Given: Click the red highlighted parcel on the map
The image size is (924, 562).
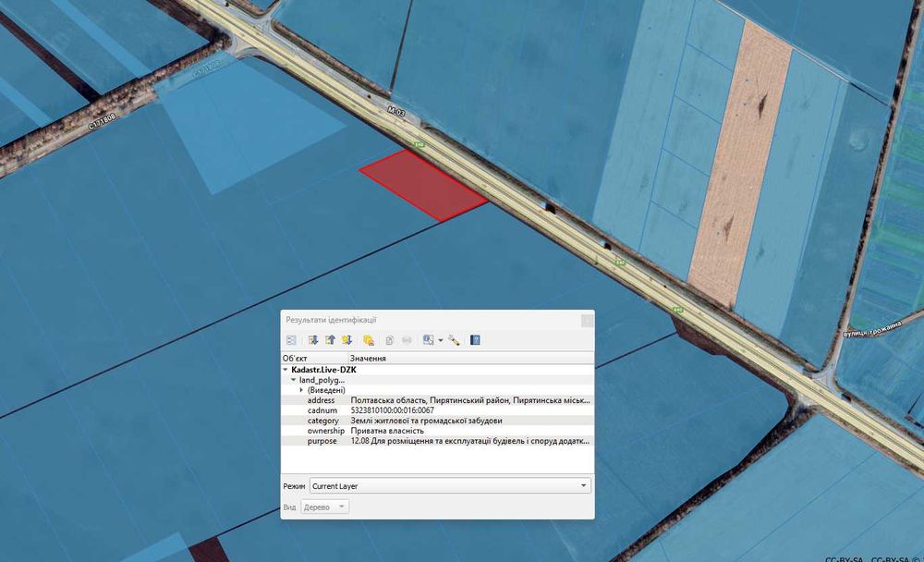Looking at the screenshot, I should (x=424, y=184).
